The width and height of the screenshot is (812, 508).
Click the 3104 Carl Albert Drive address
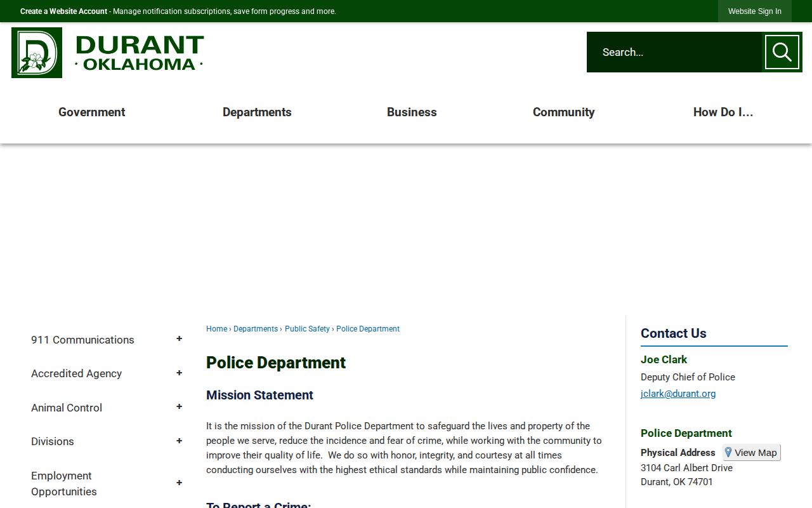pos(686,468)
